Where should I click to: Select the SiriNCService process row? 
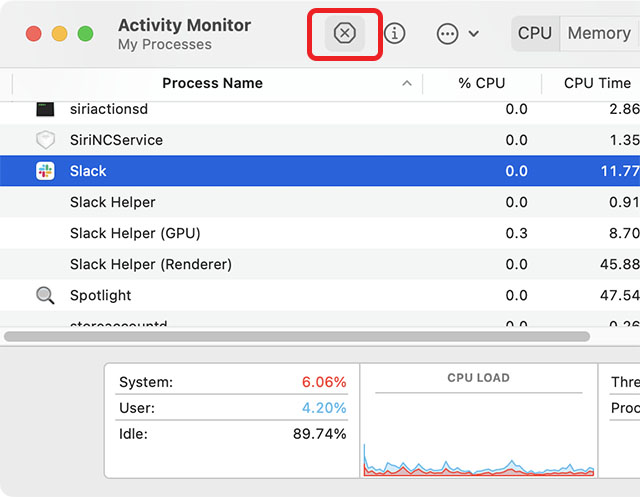[x=320, y=140]
